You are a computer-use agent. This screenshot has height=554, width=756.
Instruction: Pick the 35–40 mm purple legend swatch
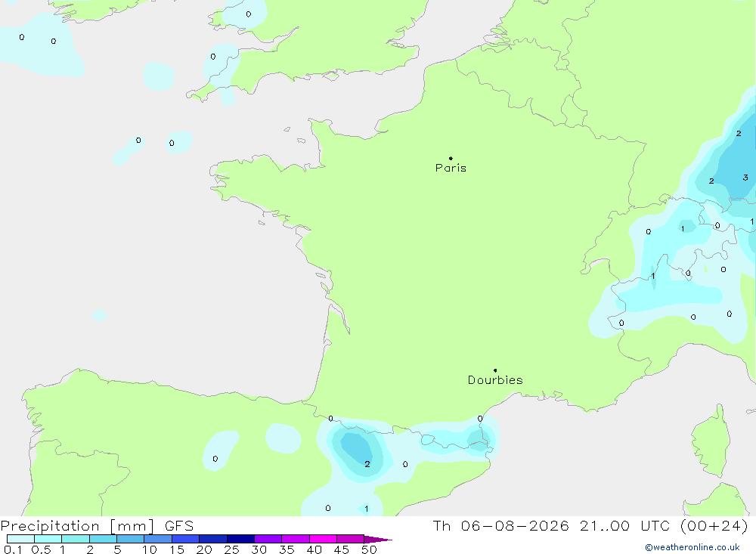coord(296,539)
